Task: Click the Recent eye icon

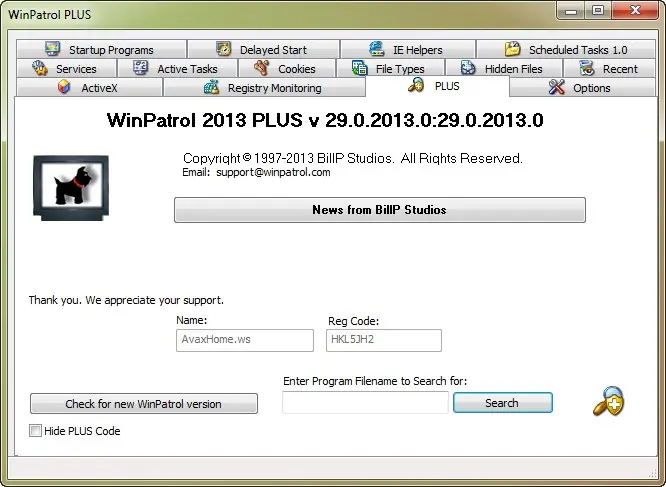Action: [587, 68]
